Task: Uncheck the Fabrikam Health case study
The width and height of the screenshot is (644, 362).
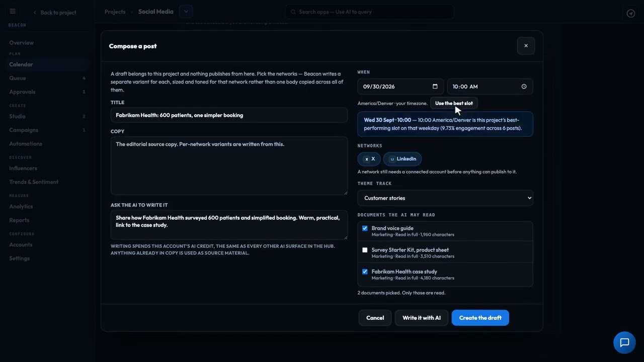Action: 365,271
